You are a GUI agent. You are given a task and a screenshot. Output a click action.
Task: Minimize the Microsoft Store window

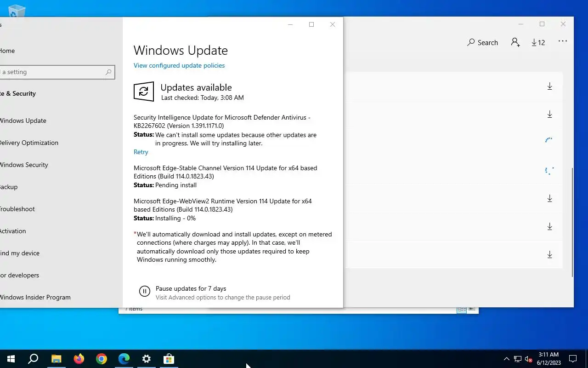521,24
